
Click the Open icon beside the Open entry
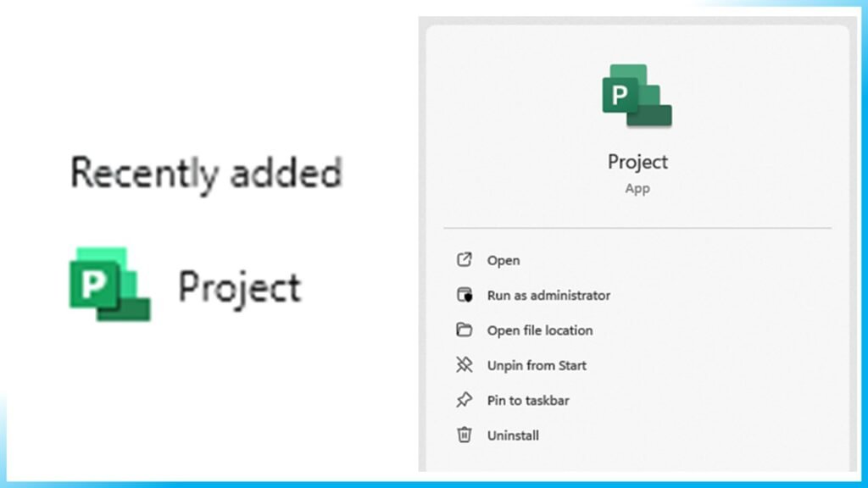tap(464, 260)
